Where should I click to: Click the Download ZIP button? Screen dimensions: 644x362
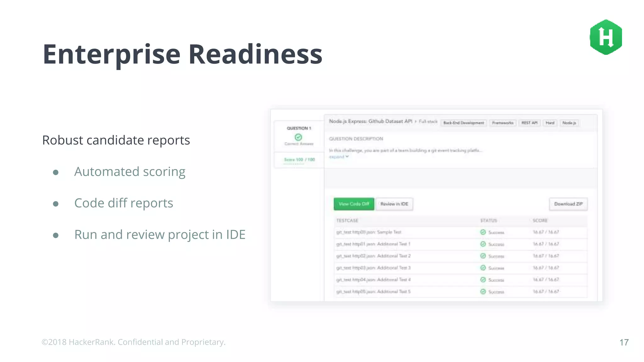568,204
